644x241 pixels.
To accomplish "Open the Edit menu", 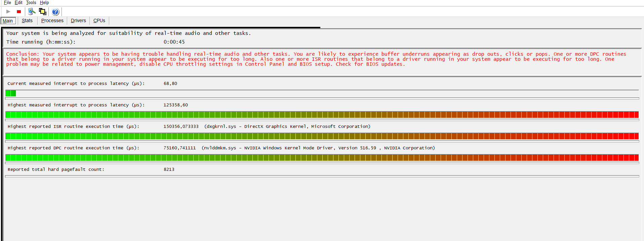I will pyautogui.click(x=18, y=3).
